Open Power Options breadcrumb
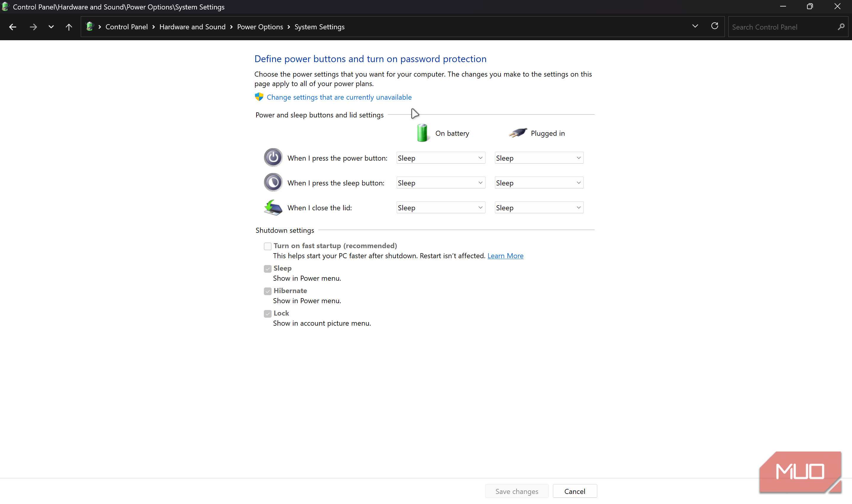The width and height of the screenshot is (852, 504). pyautogui.click(x=260, y=27)
